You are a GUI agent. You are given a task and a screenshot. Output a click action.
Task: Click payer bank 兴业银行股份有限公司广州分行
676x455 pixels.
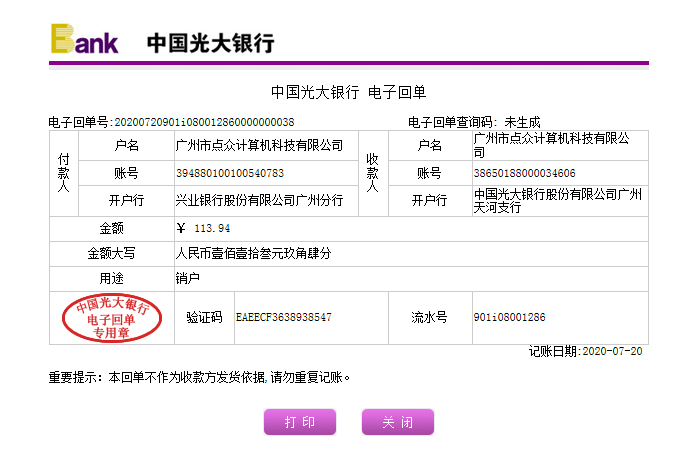[x=259, y=201]
